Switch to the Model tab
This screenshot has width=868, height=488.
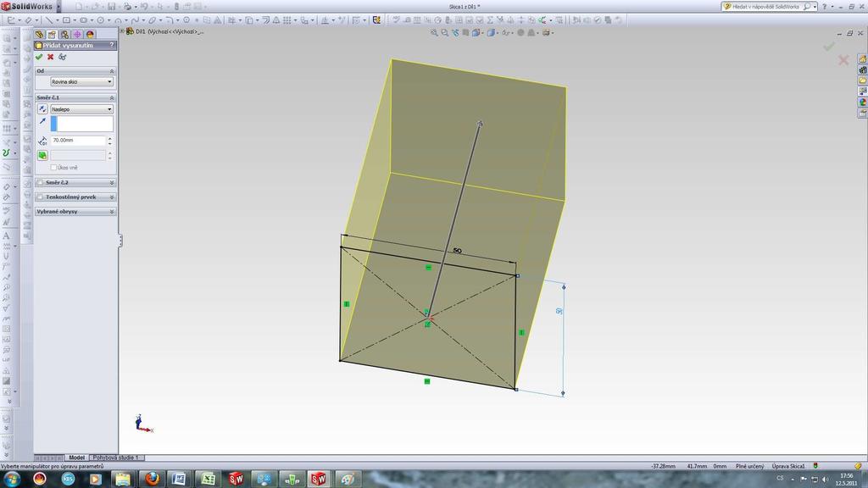click(76, 457)
